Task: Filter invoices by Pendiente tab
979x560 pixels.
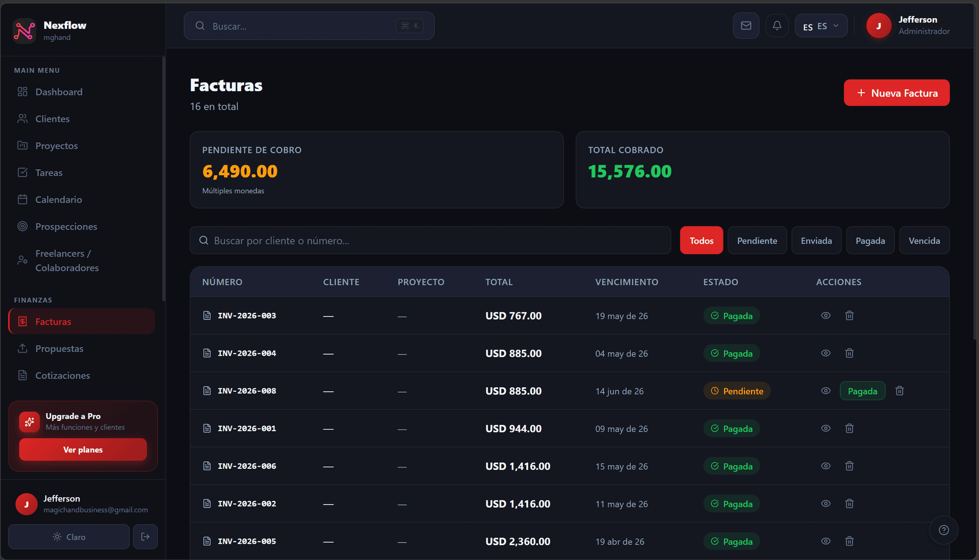Action: click(x=757, y=241)
